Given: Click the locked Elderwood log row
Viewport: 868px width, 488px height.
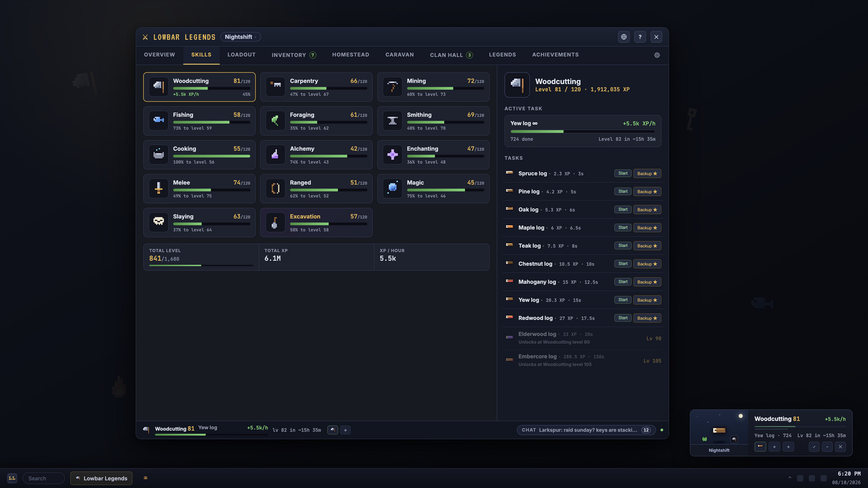Looking at the screenshot, I should click(583, 338).
